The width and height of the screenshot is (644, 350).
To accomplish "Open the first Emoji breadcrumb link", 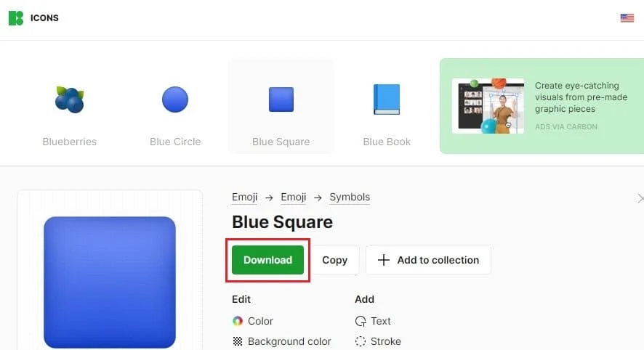I will pyautogui.click(x=244, y=197).
